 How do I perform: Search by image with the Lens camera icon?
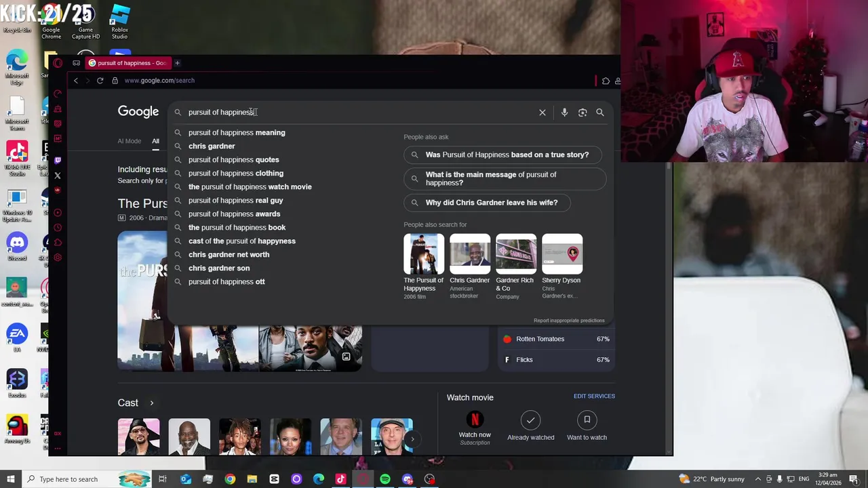click(583, 113)
